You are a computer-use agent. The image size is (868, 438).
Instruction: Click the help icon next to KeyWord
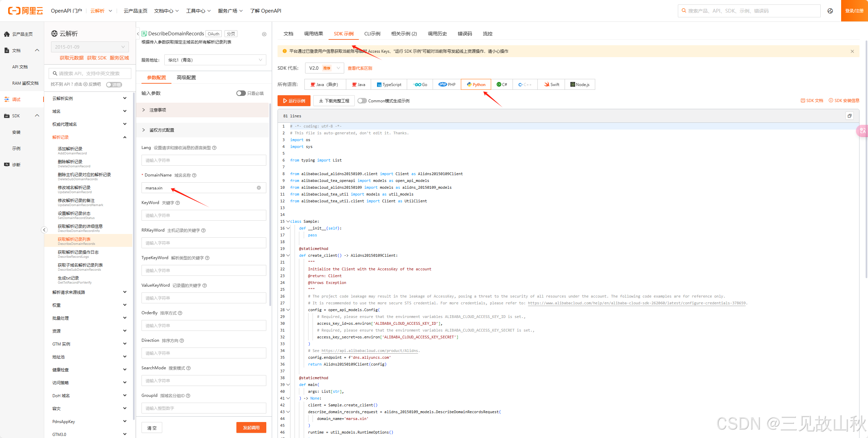tap(178, 203)
